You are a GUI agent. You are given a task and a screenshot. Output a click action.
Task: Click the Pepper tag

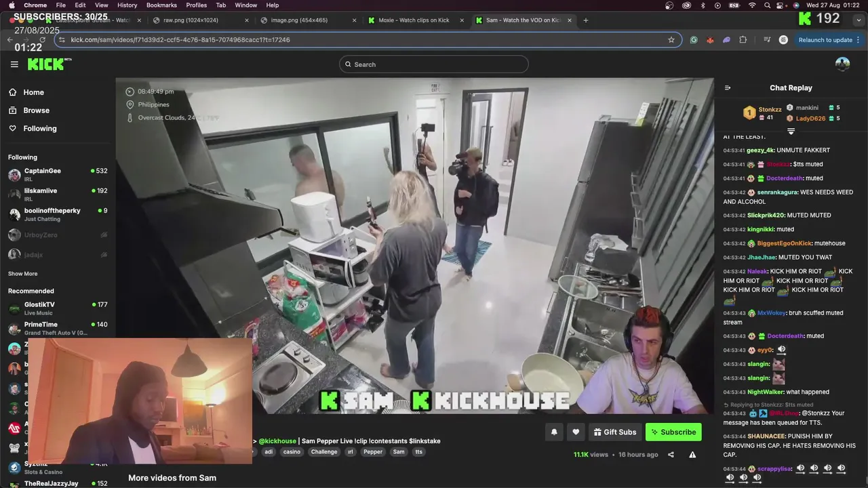(x=373, y=452)
